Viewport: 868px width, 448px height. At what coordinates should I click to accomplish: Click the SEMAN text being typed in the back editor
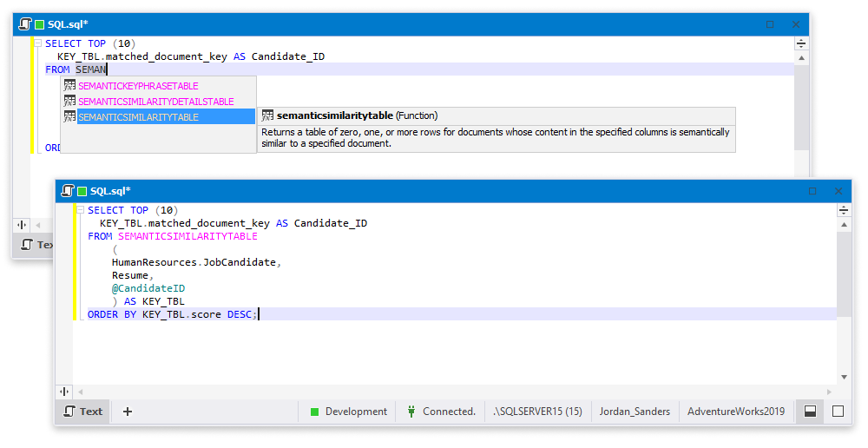pos(91,69)
